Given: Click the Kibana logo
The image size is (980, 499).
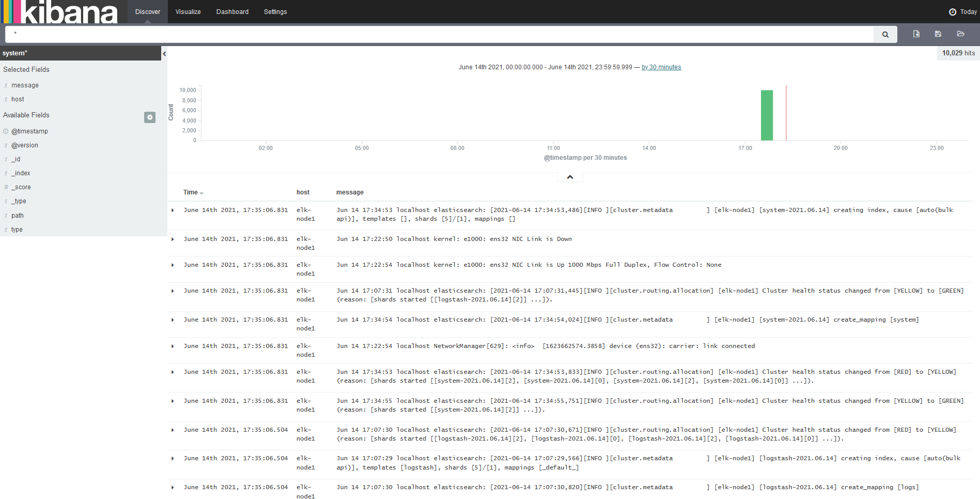Looking at the screenshot, I should coord(58,11).
